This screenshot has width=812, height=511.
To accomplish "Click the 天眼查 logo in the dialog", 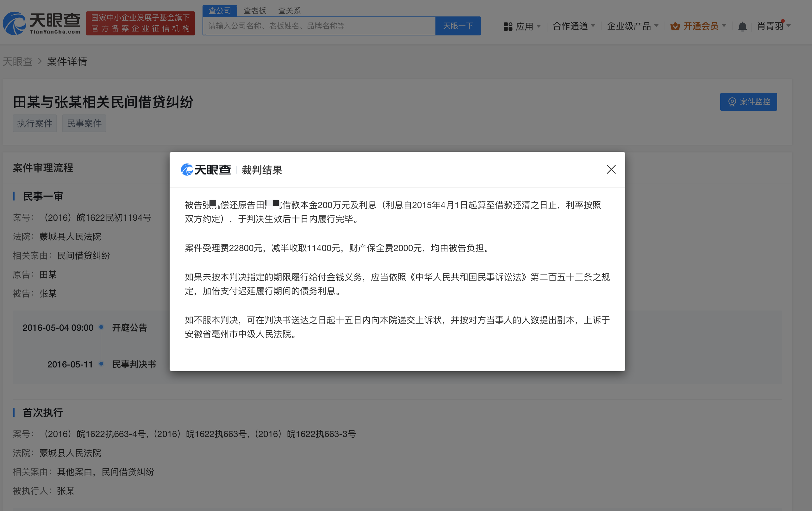I will click(x=206, y=169).
